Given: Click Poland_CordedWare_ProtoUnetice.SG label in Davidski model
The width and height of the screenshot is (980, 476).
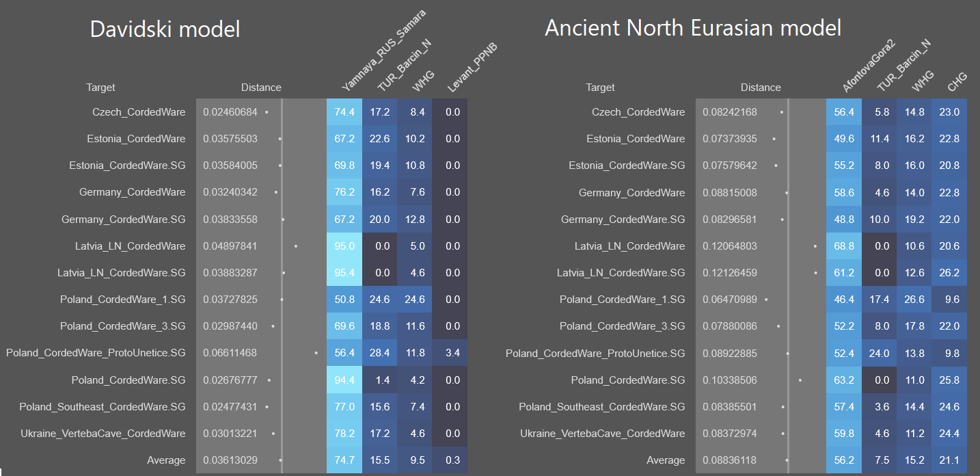Looking at the screenshot, I should pyautogui.click(x=96, y=353).
